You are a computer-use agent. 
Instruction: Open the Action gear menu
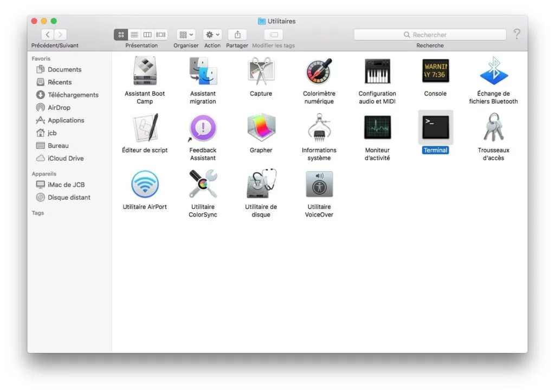tap(212, 35)
